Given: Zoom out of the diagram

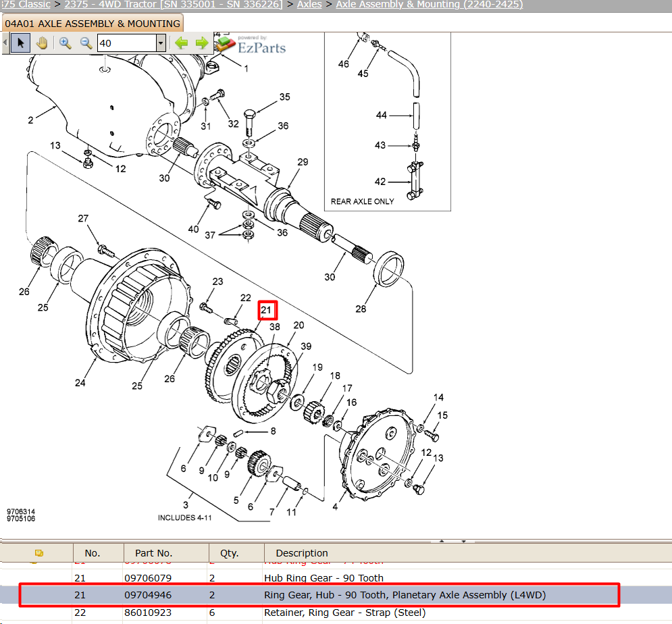Looking at the screenshot, I should click(86, 43).
